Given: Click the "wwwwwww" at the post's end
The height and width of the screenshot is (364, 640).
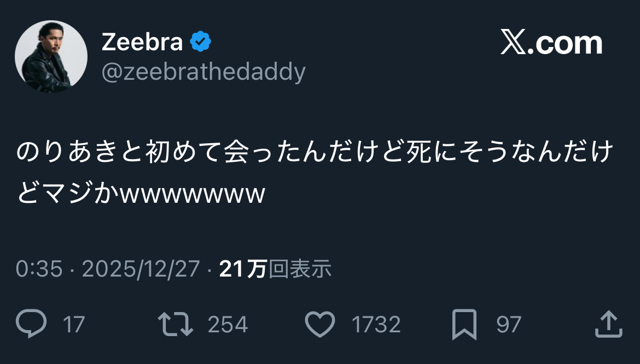Looking at the screenshot, I should click(193, 193).
